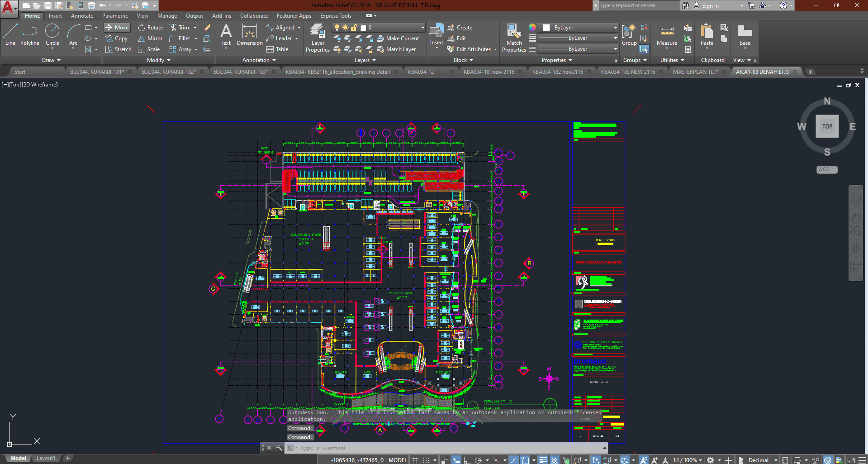Screen dimensions: 868x464
Task: Toggle snap mode in status bar
Action: (426, 460)
